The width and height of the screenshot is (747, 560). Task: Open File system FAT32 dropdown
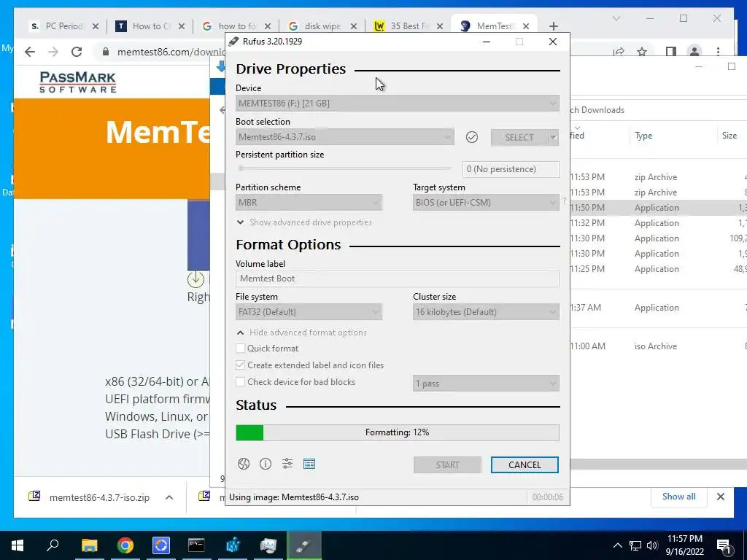309,312
